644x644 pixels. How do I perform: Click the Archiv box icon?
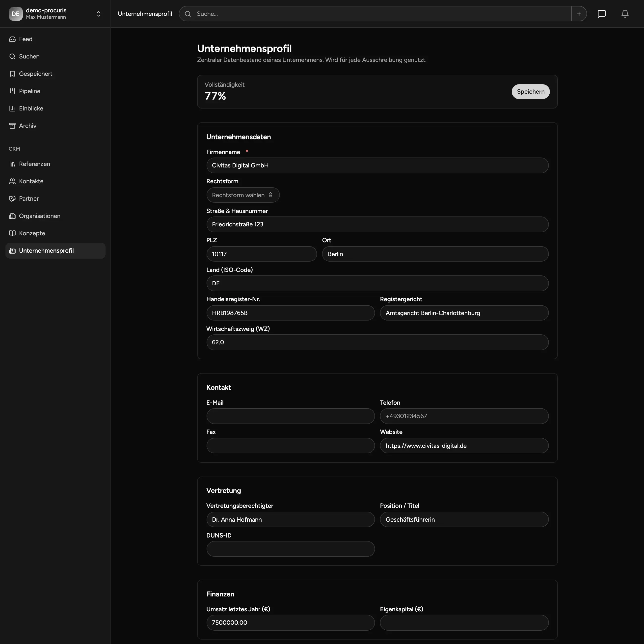tap(12, 126)
